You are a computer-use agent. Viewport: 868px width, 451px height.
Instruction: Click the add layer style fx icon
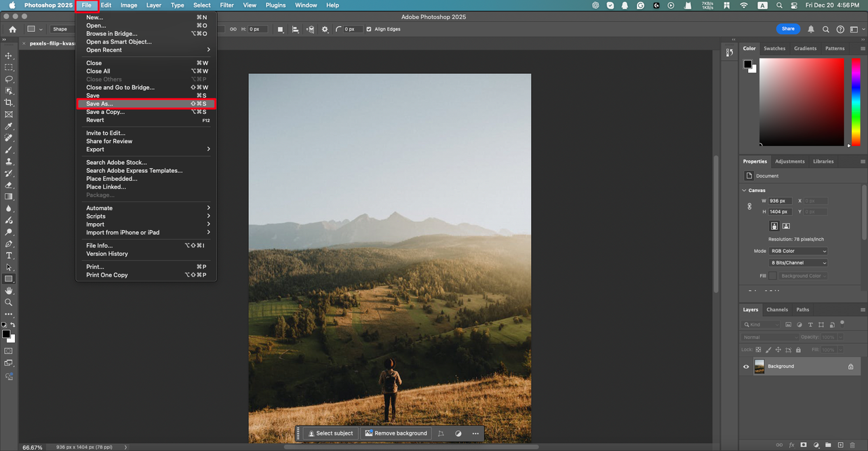click(x=791, y=446)
